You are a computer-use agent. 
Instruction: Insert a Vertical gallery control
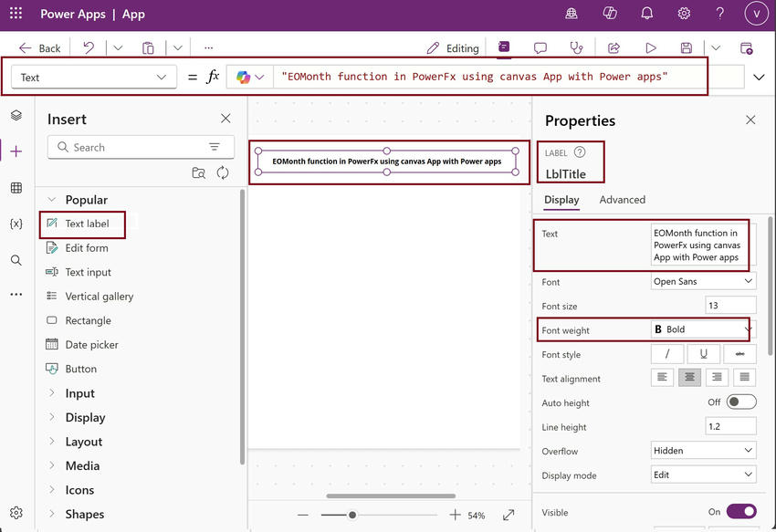pyautogui.click(x=89, y=297)
